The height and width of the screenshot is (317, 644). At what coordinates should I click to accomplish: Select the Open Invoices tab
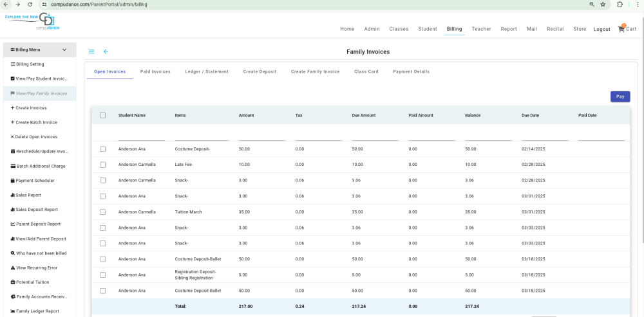[110, 72]
